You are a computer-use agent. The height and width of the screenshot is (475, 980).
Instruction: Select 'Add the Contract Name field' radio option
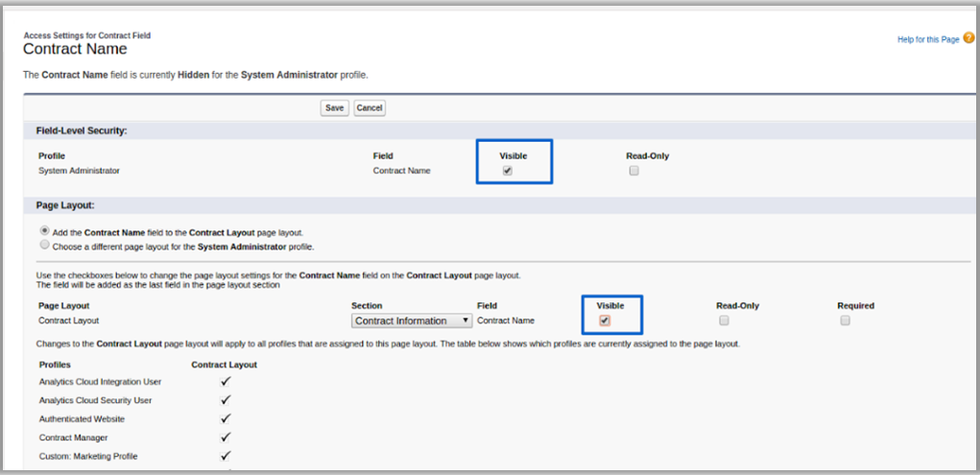click(44, 231)
